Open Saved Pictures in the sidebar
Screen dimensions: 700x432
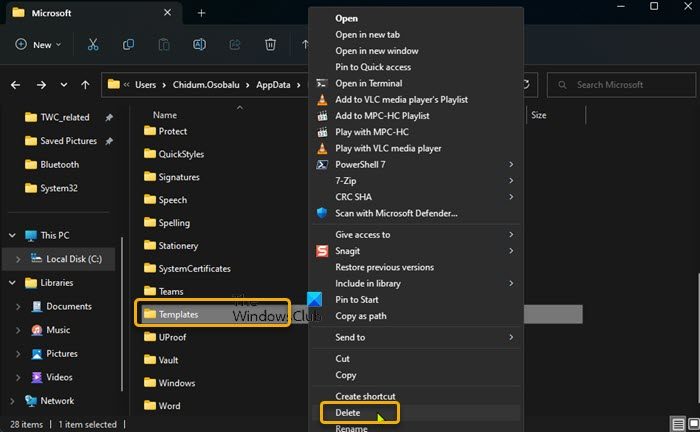(68, 141)
